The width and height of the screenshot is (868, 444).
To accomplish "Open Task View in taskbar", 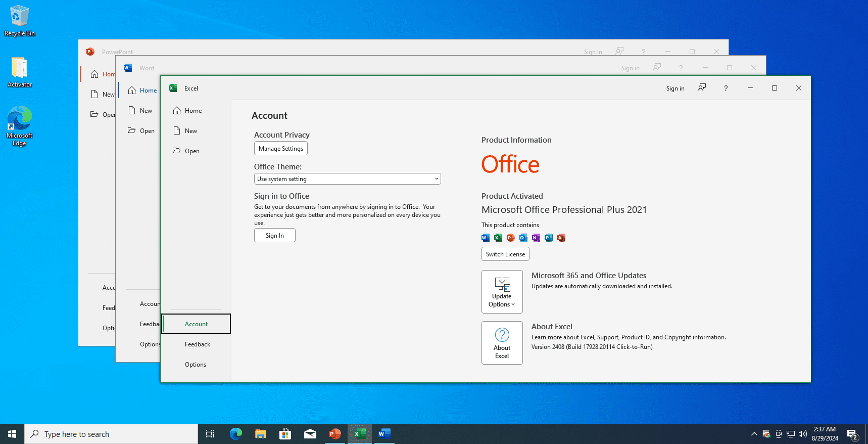I will point(210,434).
